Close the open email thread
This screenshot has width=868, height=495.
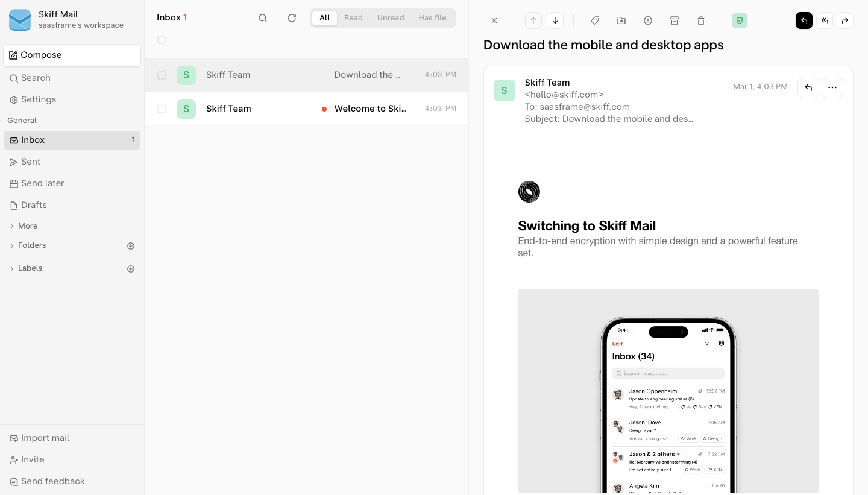pyautogui.click(x=494, y=20)
